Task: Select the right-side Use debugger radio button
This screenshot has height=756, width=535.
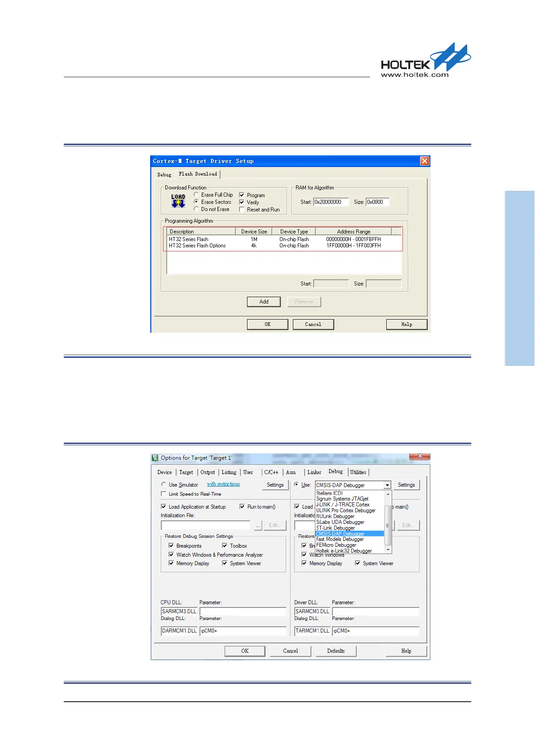Action: click(x=296, y=484)
